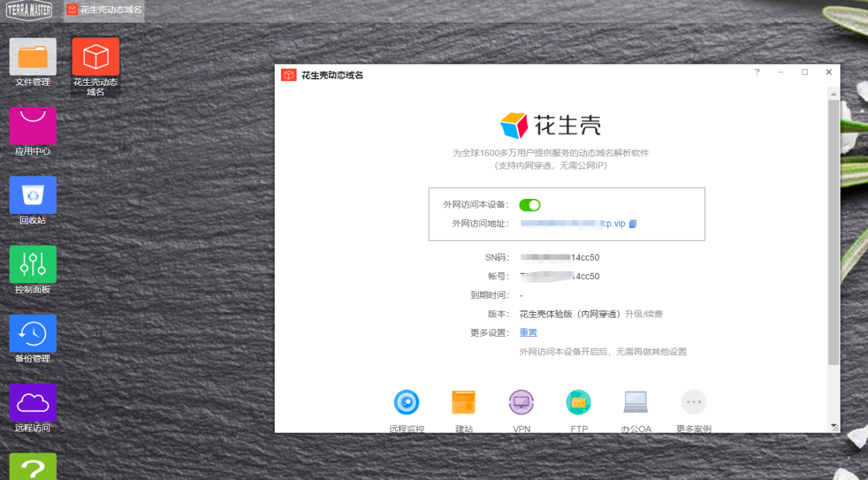Toggle the 外网访问本设备 switch
The height and width of the screenshot is (480, 868).
530,205
